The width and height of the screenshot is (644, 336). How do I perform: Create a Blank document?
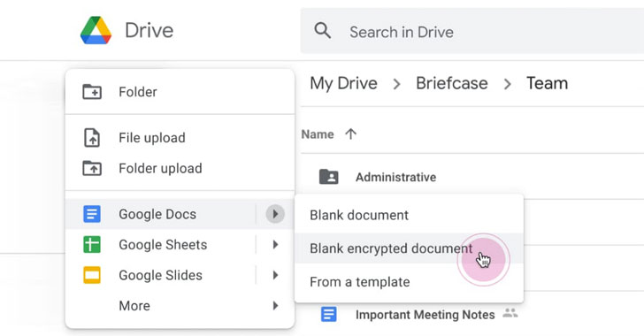pos(409,215)
